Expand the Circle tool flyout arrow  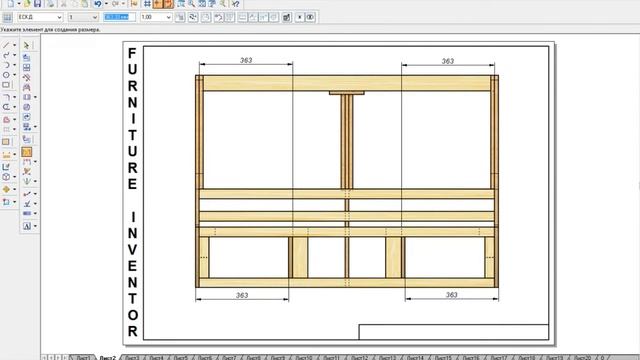(x=15, y=75)
